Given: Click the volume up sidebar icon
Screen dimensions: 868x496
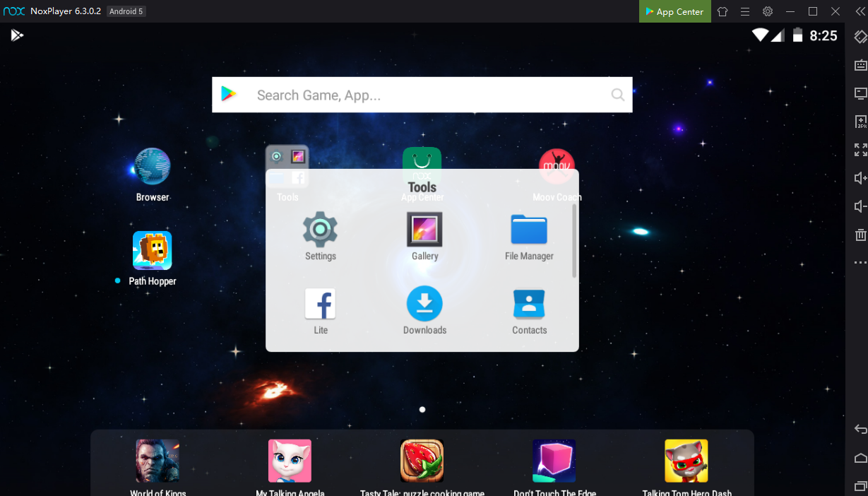Looking at the screenshot, I should tap(860, 178).
